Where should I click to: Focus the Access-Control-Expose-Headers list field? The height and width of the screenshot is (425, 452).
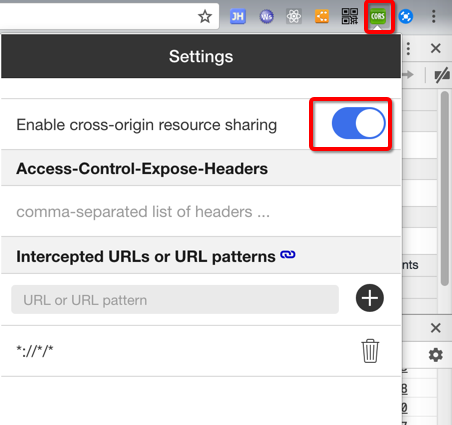point(201,212)
